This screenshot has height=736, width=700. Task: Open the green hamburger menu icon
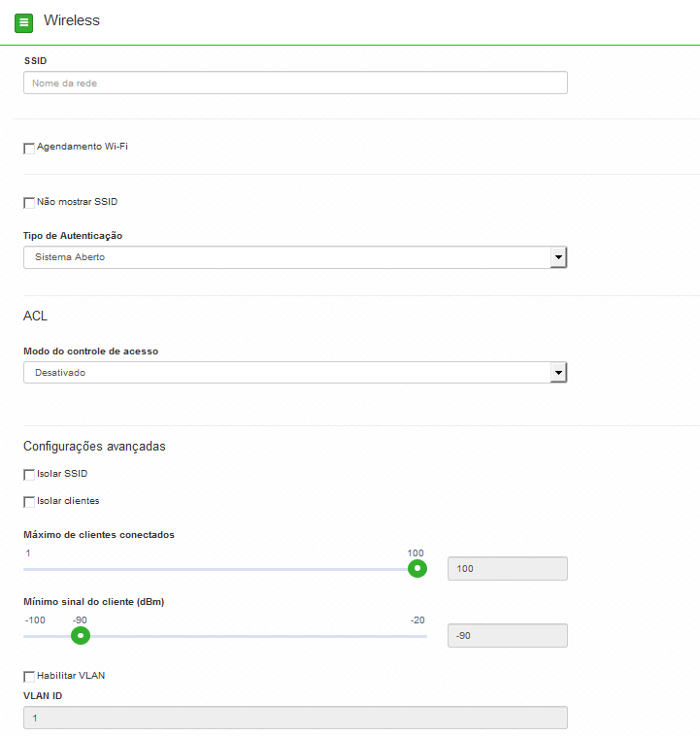pos(24,23)
